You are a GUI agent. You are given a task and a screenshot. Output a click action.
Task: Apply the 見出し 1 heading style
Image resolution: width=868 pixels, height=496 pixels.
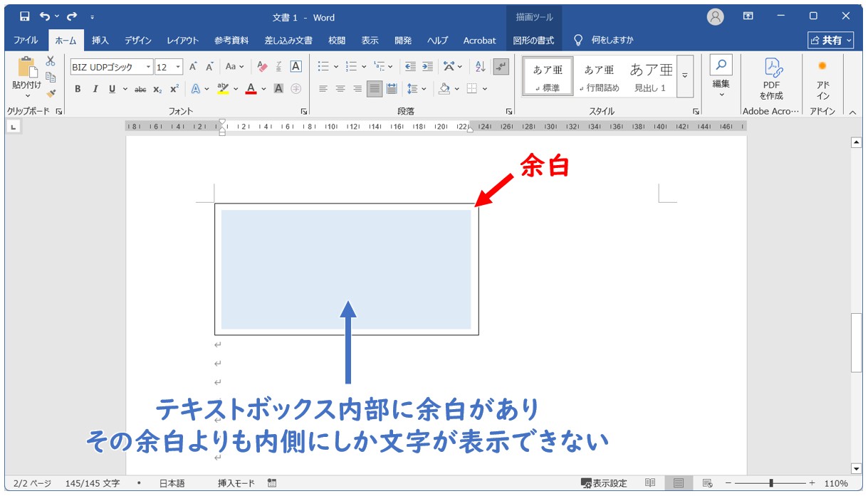pyautogui.click(x=651, y=77)
